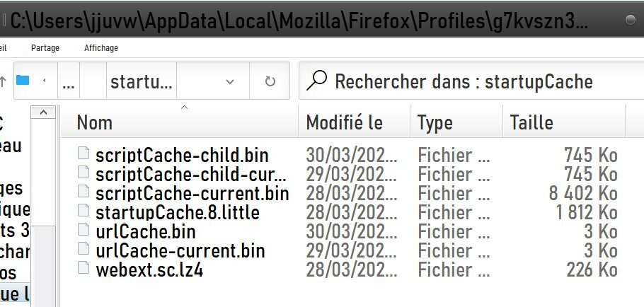
Task: Click the refresh address bar icon
Action: (270, 82)
